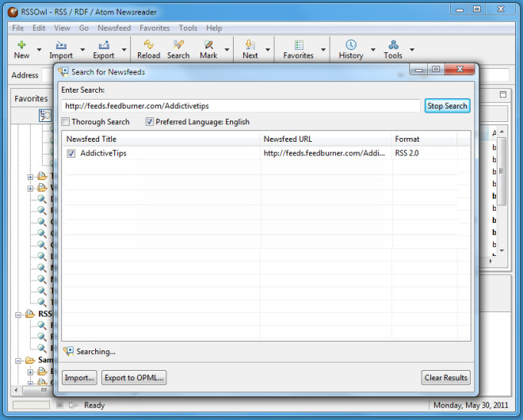Open the Edit menu
The width and height of the screenshot is (523, 420).
tap(39, 28)
